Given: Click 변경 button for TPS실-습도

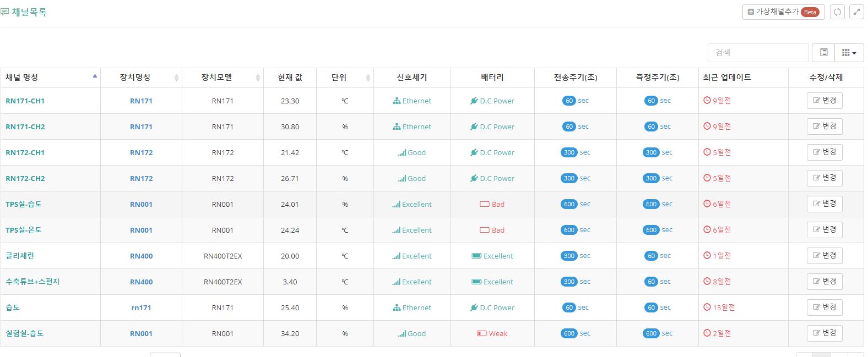Looking at the screenshot, I should pyautogui.click(x=824, y=204).
